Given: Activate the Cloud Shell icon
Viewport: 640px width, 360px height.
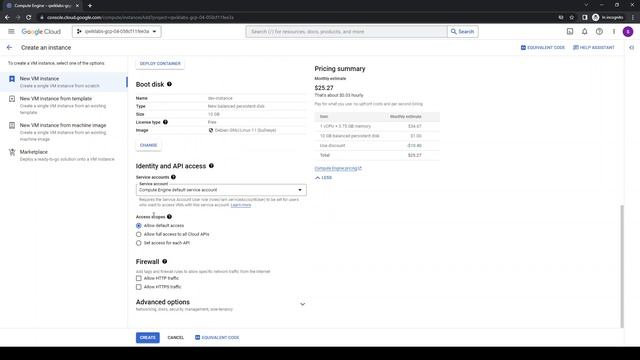Looking at the screenshot, I should point(570,31).
